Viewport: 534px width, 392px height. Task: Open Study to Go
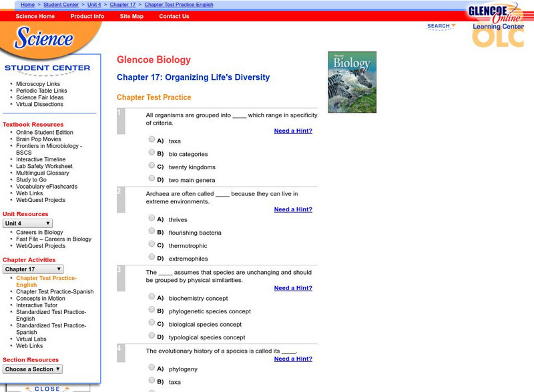point(31,180)
